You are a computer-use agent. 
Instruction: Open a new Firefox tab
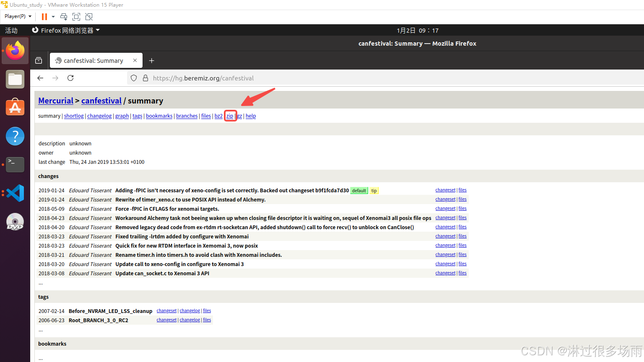coord(152,61)
